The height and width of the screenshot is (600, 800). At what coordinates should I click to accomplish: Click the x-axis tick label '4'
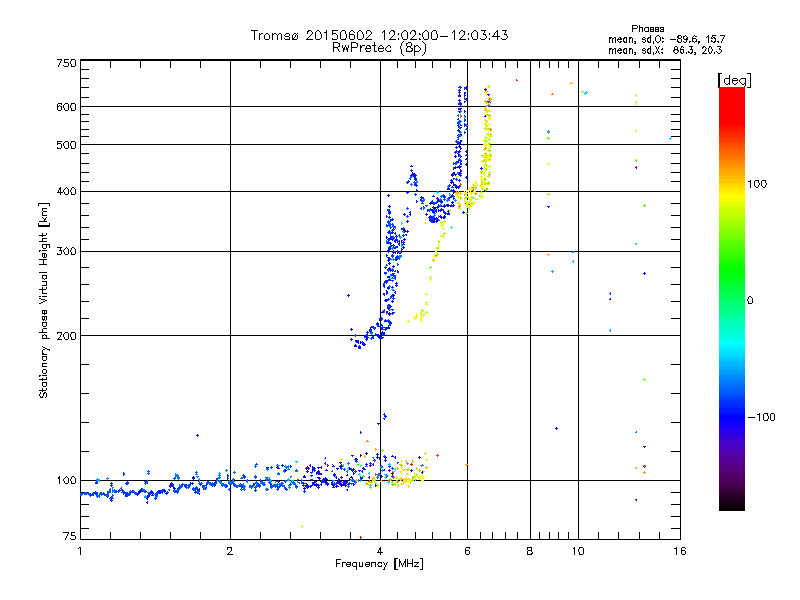(380, 551)
